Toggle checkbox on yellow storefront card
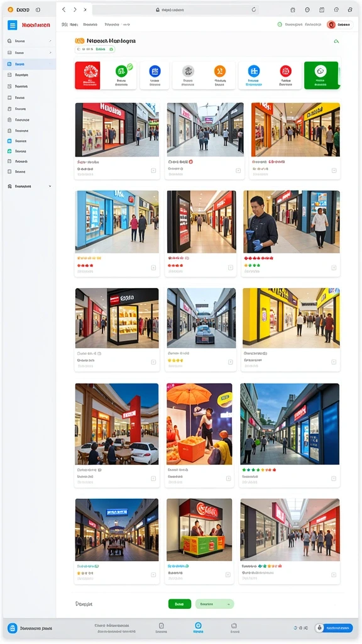 334,362
